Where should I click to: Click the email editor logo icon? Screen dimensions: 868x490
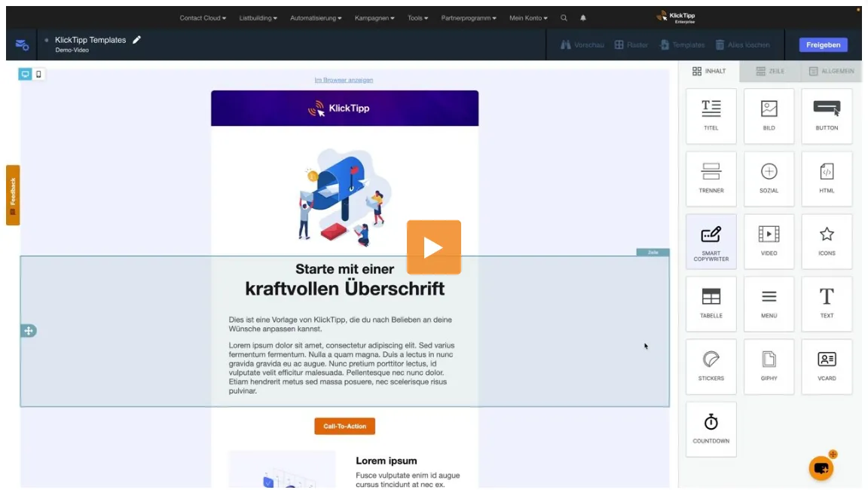(22, 44)
